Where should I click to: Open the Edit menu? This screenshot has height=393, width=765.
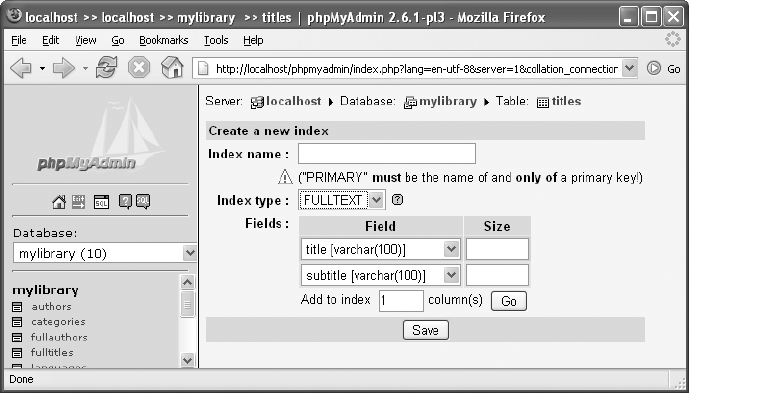(x=50, y=40)
